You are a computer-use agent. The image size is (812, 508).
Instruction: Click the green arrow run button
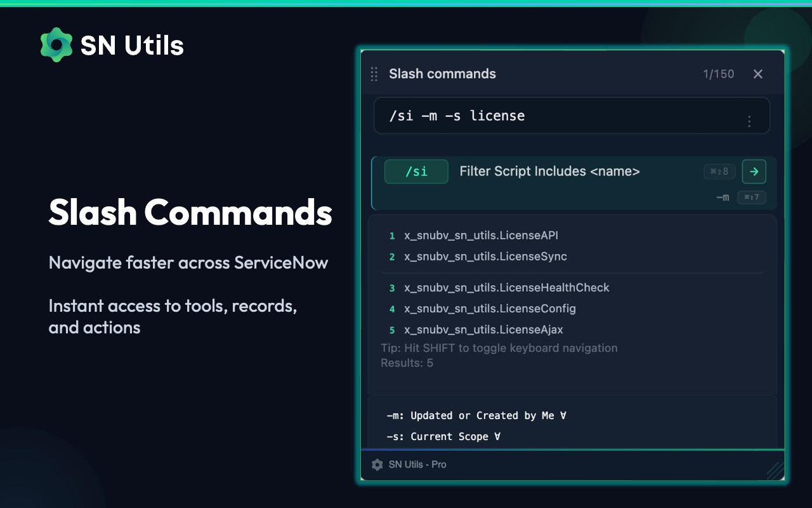754,171
